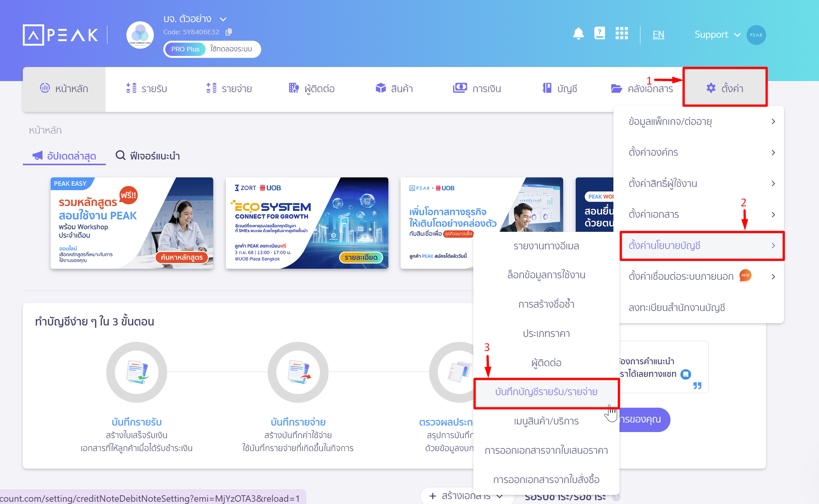The width and height of the screenshot is (819, 504).
Task: Select เมนูสินค้า/บริการ submenu item
Action: [546, 421]
